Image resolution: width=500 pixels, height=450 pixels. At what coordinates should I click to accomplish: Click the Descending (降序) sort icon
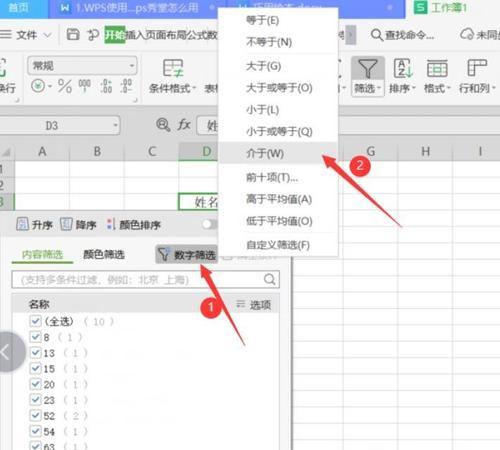coord(66,224)
